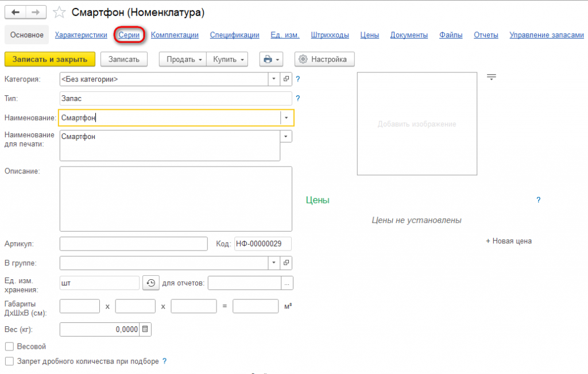Image resolution: width=588 pixels, height=374 pixels.
Task: Focus the Тип field with Запас
Action: click(x=176, y=98)
